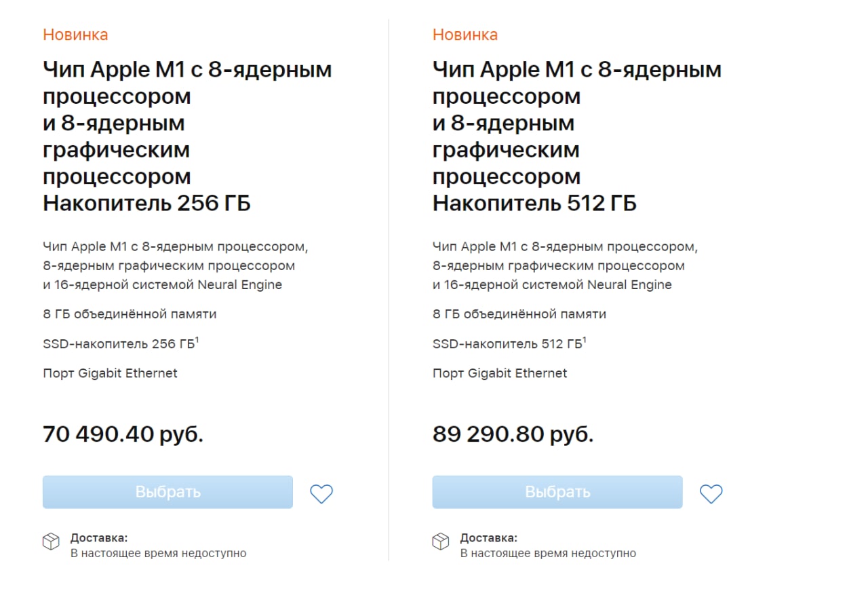Click the delivery box icon under 512 ГБ model

click(441, 541)
